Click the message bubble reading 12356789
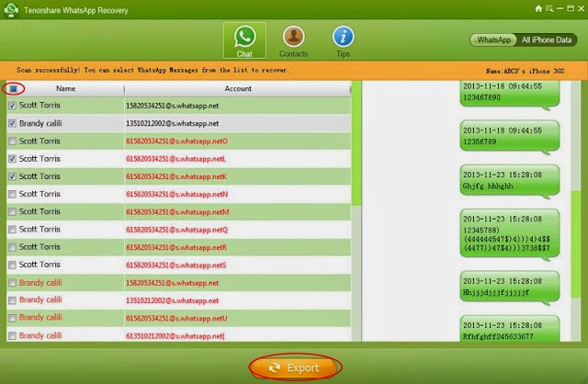Image resolution: width=588 pixels, height=384 pixels. [x=510, y=137]
